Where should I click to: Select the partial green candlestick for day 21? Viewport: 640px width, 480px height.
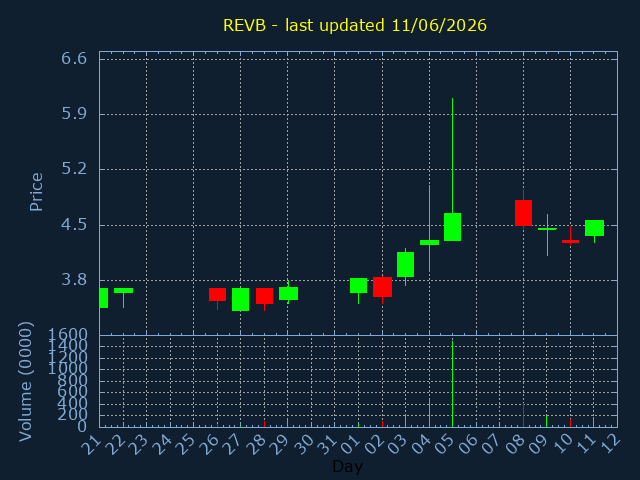pos(104,298)
